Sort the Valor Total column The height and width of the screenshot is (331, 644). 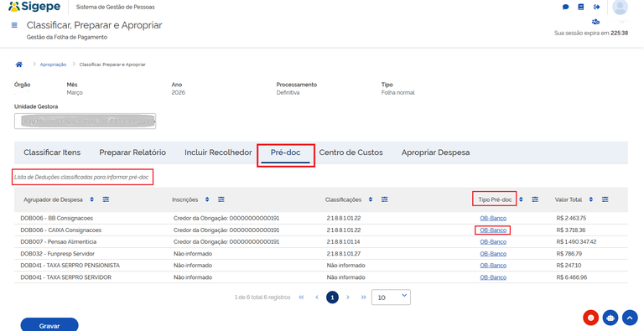pyautogui.click(x=591, y=199)
